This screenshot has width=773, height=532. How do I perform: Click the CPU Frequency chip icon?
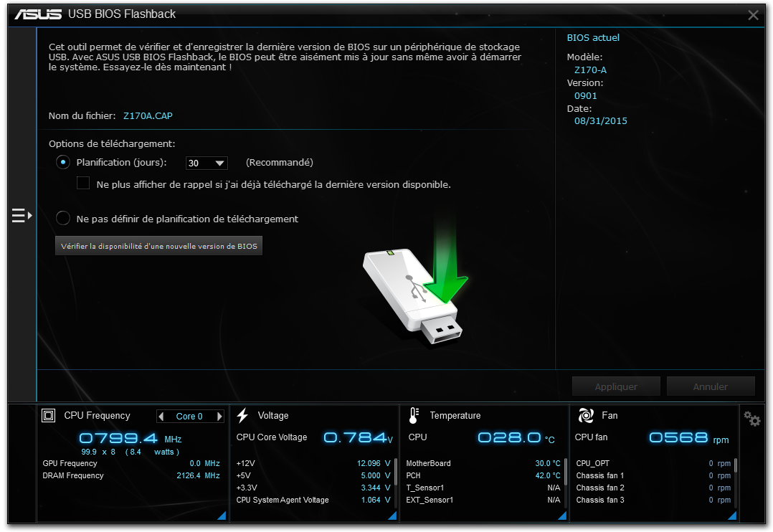[49, 416]
